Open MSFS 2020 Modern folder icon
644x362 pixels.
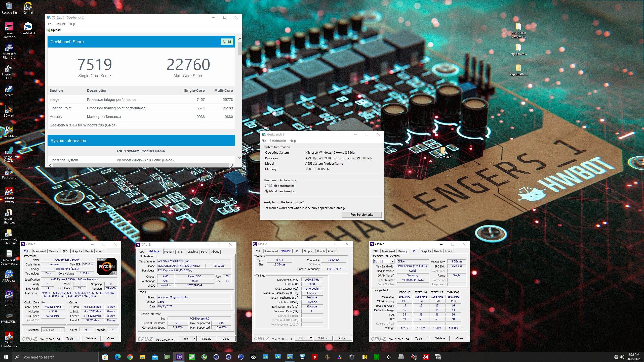pyautogui.click(x=518, y=30)
